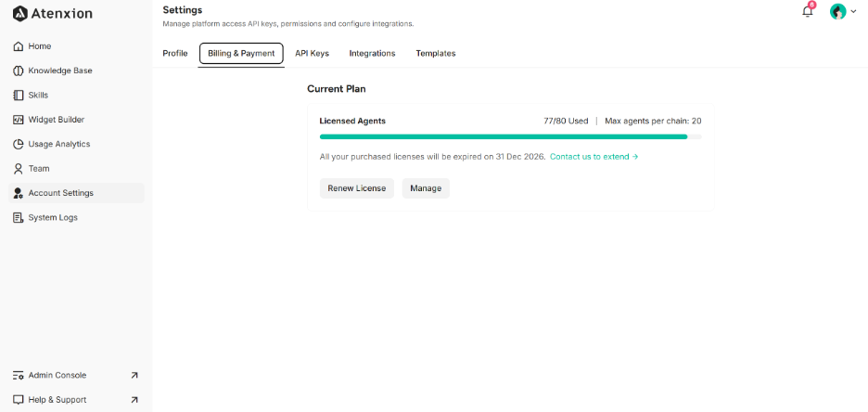The image size is (868, 412).
Task: Go to the Team page
Action: (x=76, y=168)
